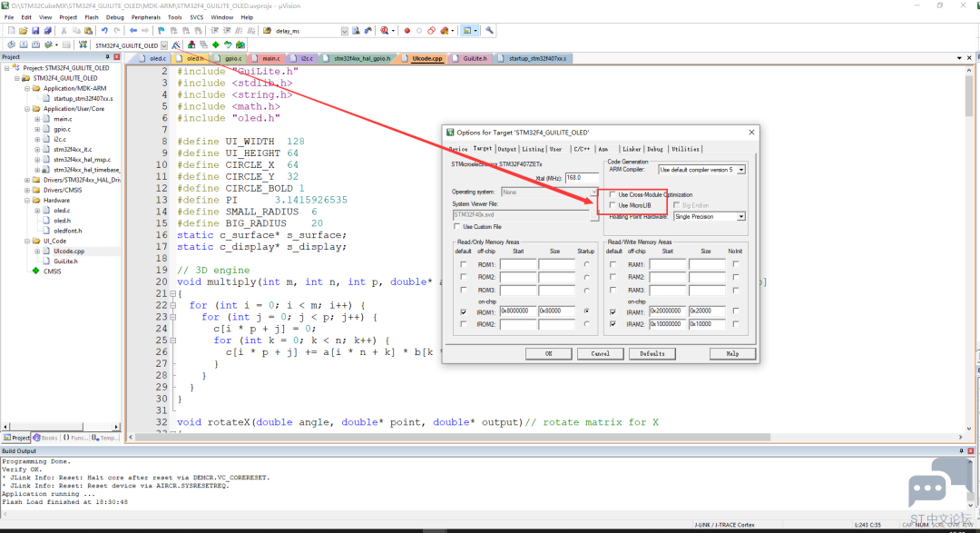This screenshot has width=980, height=533.
Task: Click the Undo arrow icon
Action: click(104, 31)
